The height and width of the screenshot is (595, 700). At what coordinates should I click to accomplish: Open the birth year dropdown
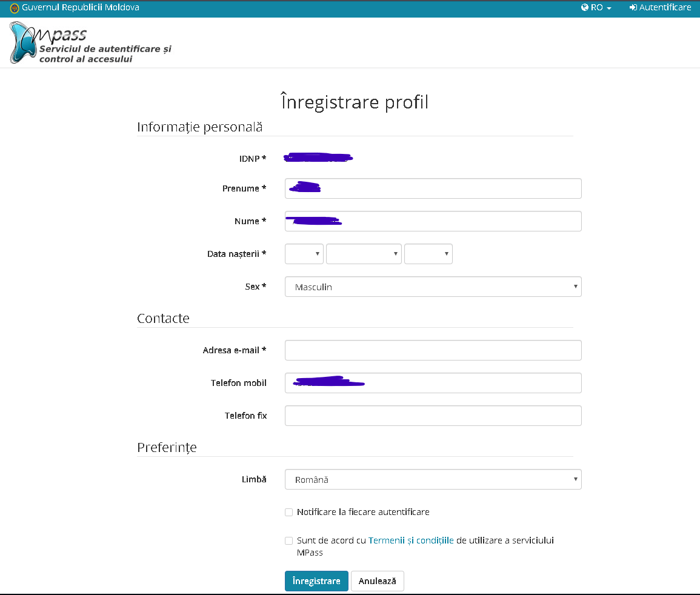(428, 253)
